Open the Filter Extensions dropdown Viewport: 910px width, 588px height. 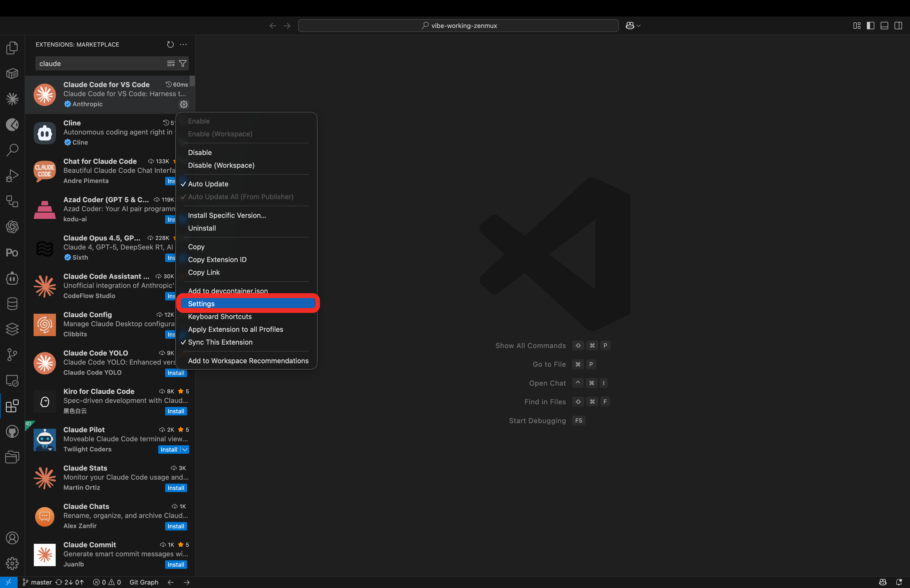[183, 63]
